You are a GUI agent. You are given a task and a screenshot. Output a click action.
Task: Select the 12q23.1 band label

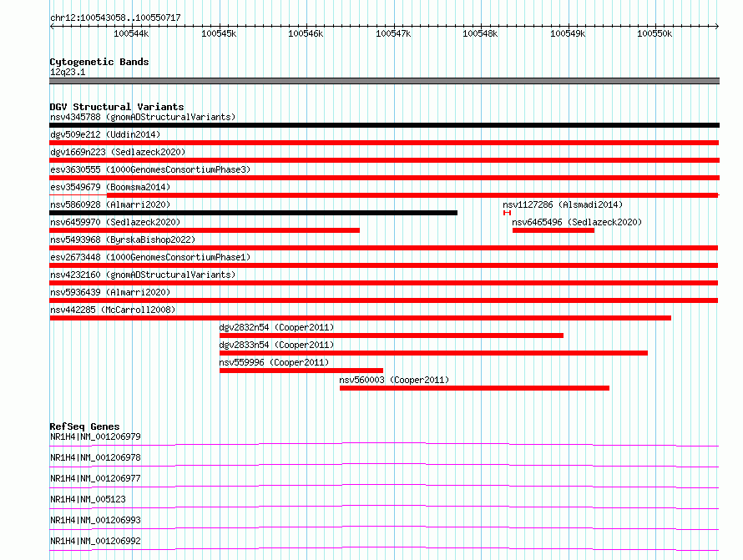point(68,72)
